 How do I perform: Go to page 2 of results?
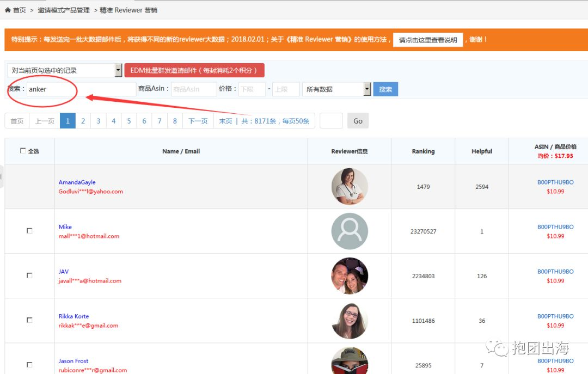point(83,121)
